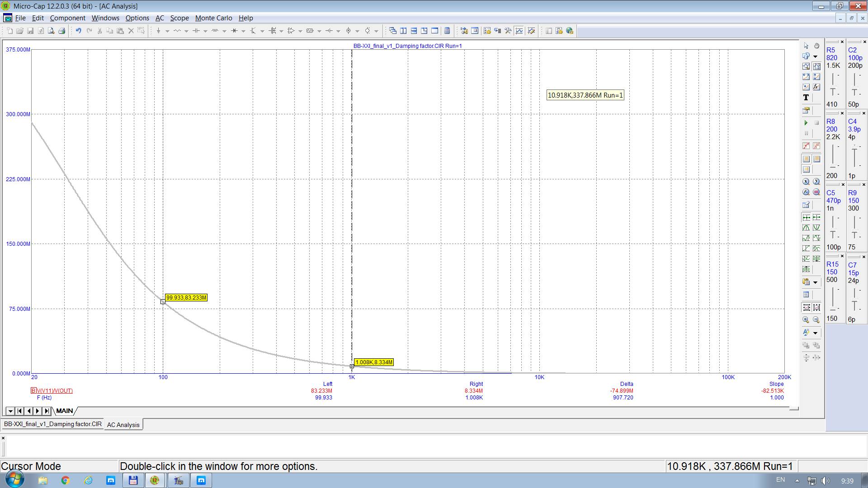
Task: Open page list dropdown left of MAIN tab
Action: [10, 411]
